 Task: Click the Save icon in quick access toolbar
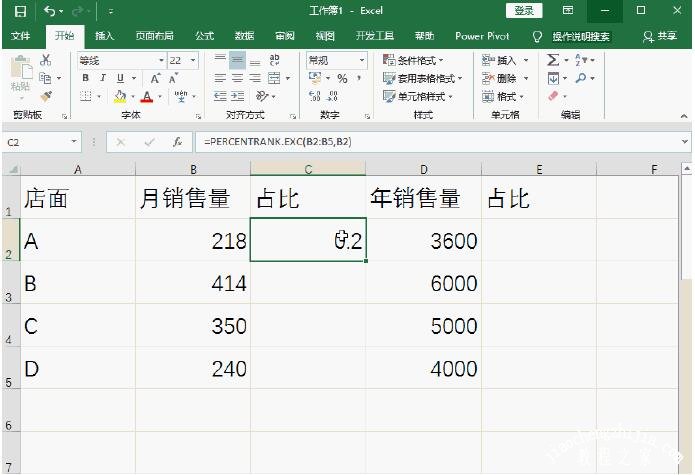[19, 11]
